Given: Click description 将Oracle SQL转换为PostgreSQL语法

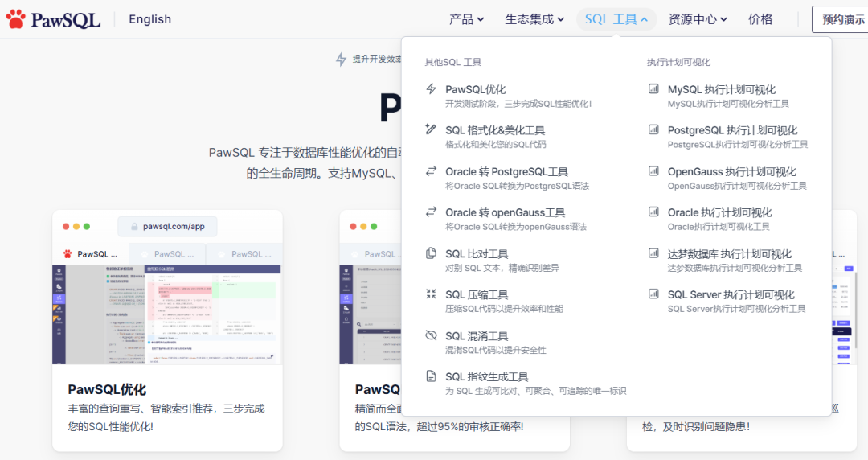Looking at the screenshot, I should 517,186.
